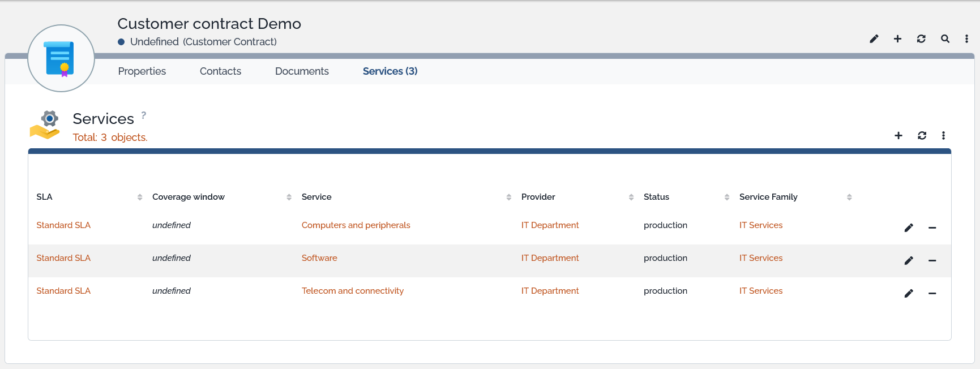Screen dimensions: 980x369
Task: Remove the Software service row
Action: click(x=932, y=260)
